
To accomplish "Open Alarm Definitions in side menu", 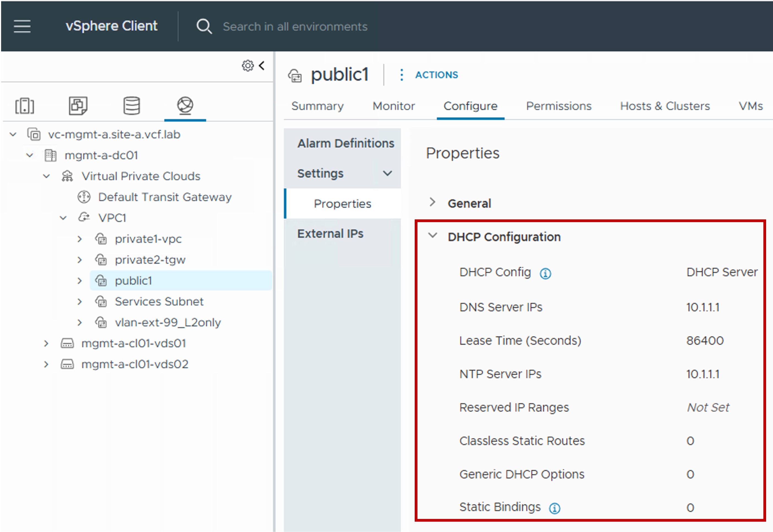I will pyautogui.click(x=346, y=143).
